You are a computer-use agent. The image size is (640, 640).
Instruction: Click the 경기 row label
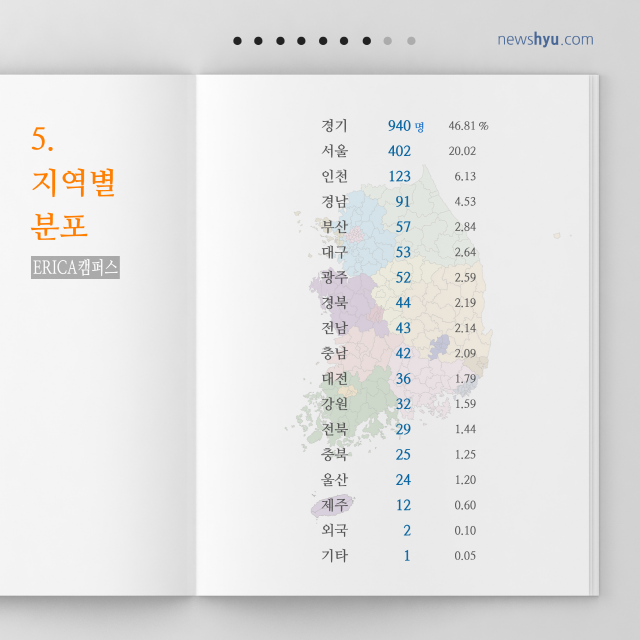[334, 126]
